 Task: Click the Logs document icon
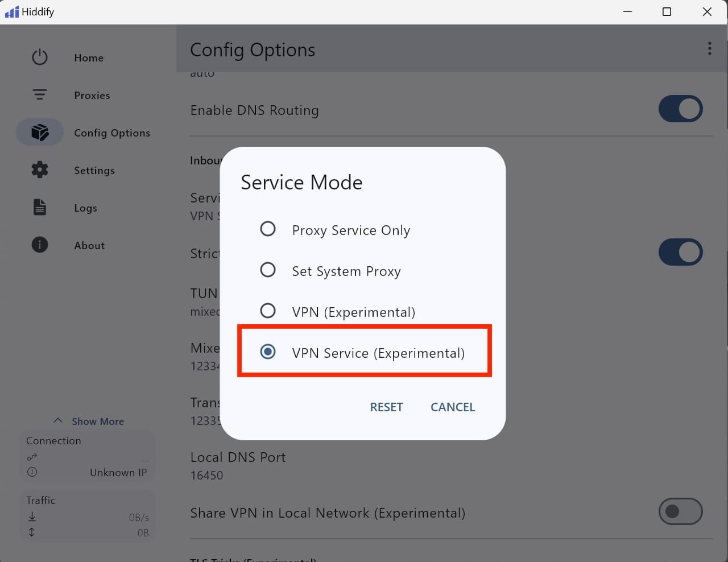(x=40, y=207)
